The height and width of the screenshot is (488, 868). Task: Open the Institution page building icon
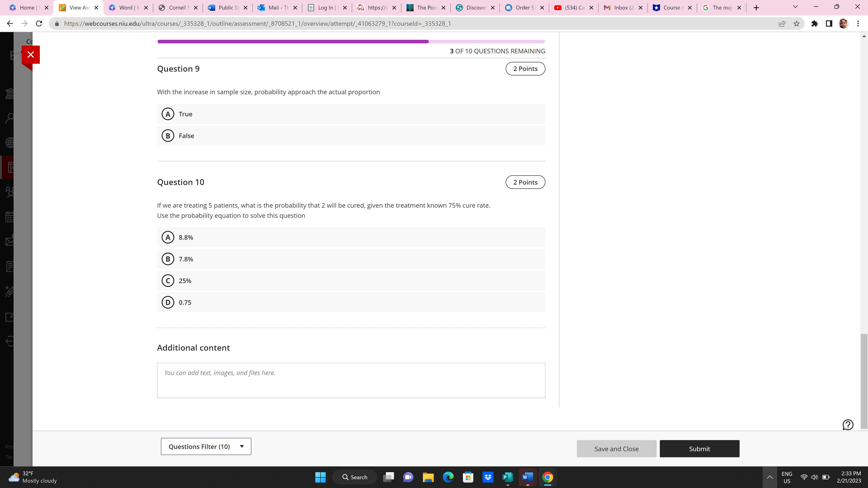pyautogui.click(x=10, y=94)
